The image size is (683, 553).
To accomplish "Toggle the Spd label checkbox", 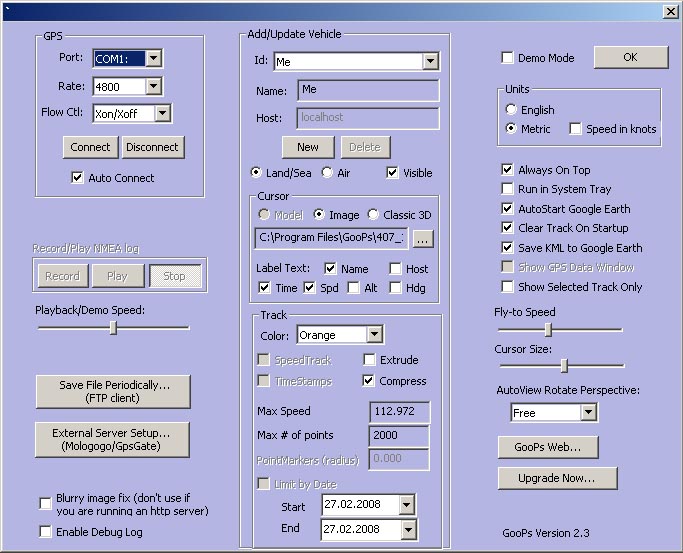I will pyautogui.click(x=309, y=287).
